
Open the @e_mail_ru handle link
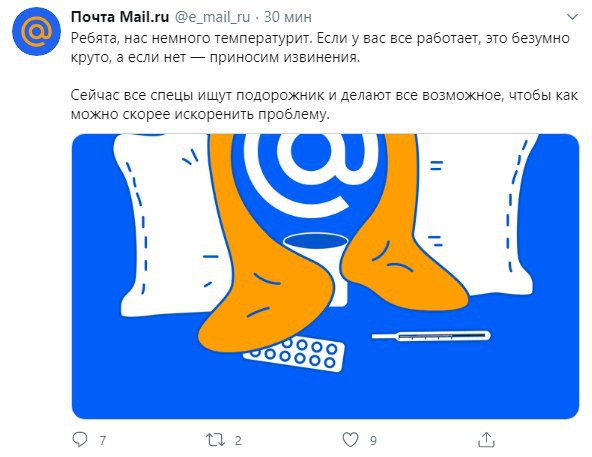point(213,17)
